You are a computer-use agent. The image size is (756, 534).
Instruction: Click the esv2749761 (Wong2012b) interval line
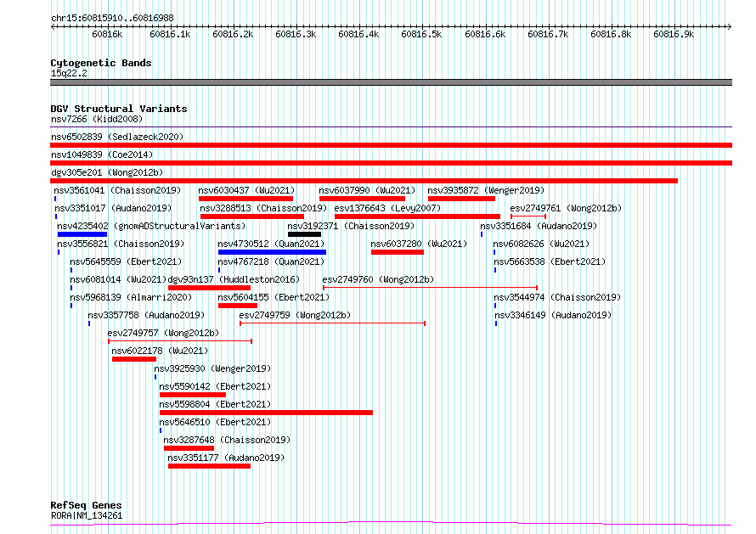pos(528,216)
